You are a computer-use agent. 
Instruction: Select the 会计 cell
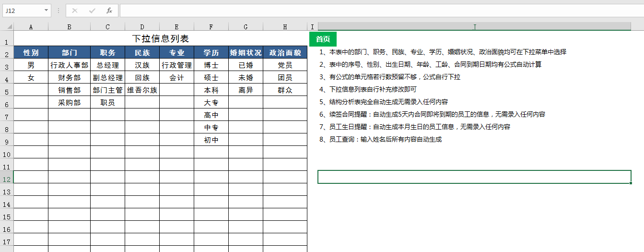tap(177, 77)
